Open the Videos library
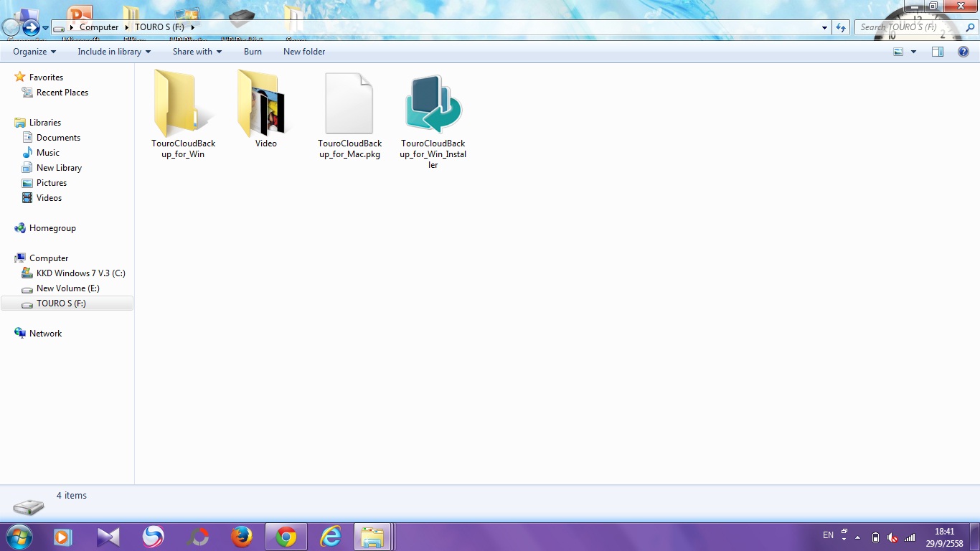 point(49,198)
